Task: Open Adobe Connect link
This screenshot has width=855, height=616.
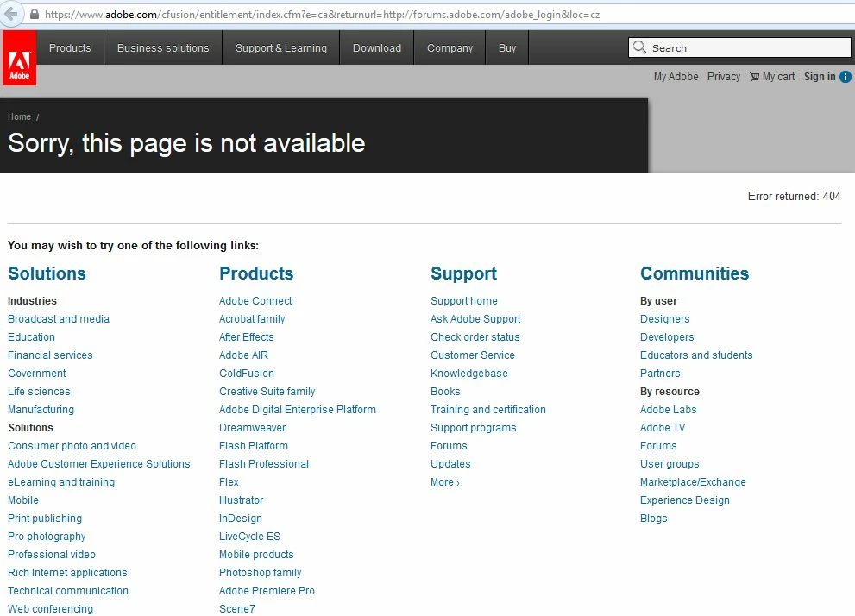Action: click(255, 301)
